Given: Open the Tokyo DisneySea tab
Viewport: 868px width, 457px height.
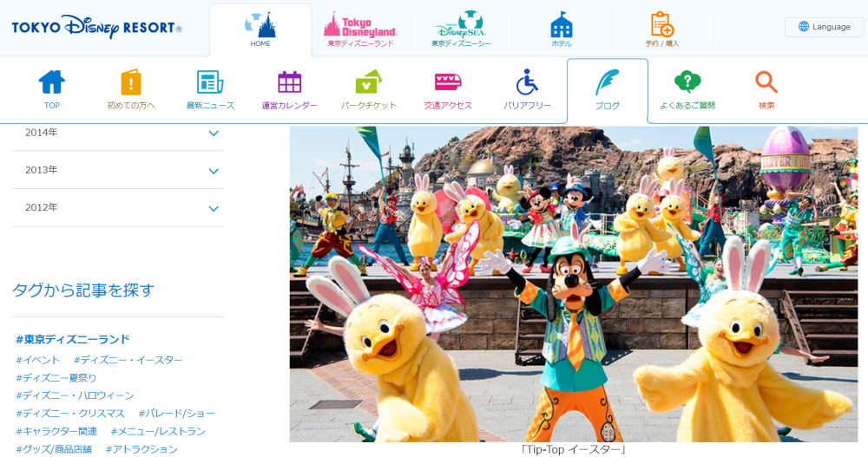Looking at the screenshot, I should click(461, 29).
